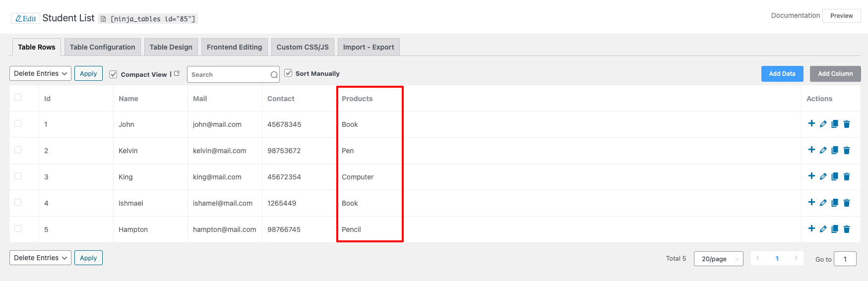Focus the Go to page number field

pos(845,259)
